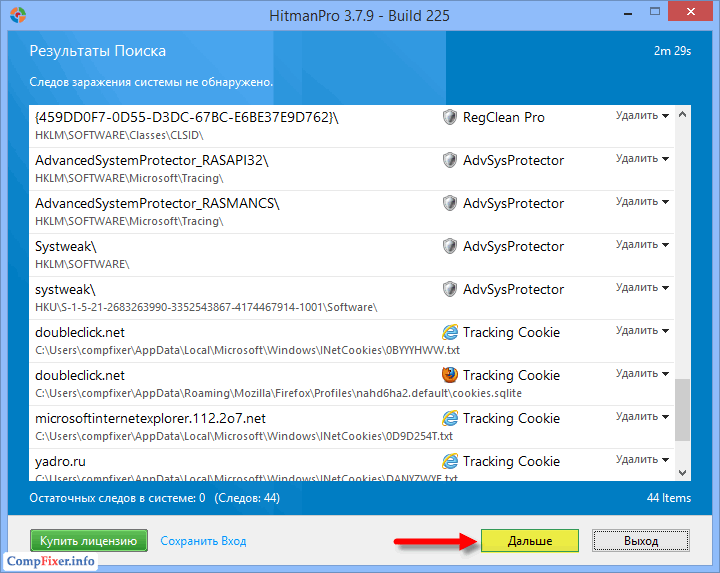Click Internet Explorer icon in yadro.ru row
This screenshot has width=720, height=573.
pos(450,461)
